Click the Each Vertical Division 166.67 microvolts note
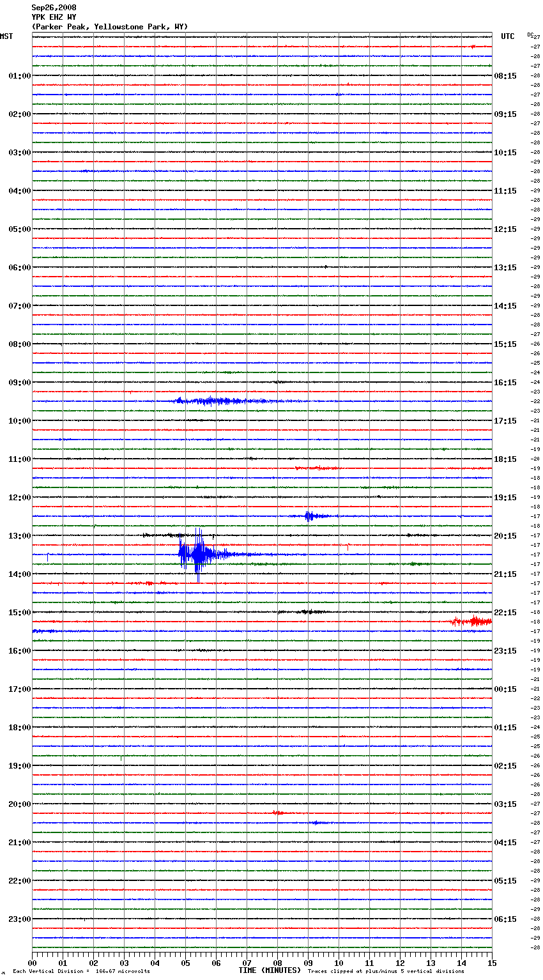The height and width of the screenshot is (980, 543). click(x=81, y=972)
